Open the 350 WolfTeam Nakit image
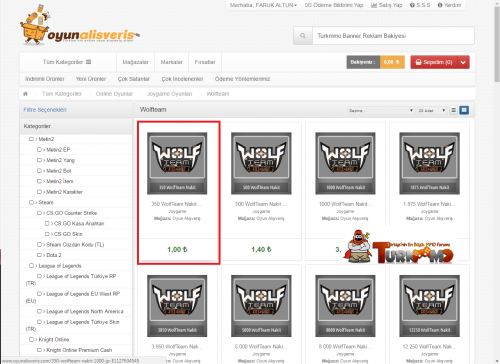 177,163
